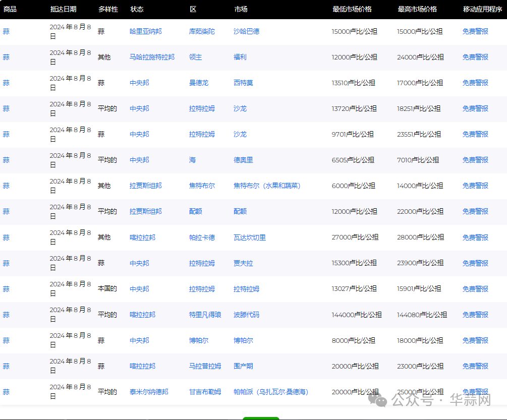Open the 哈里亚纳邦 state link
Screen dimensions: 507x420
pyautogui.click(x=145, y=31)
